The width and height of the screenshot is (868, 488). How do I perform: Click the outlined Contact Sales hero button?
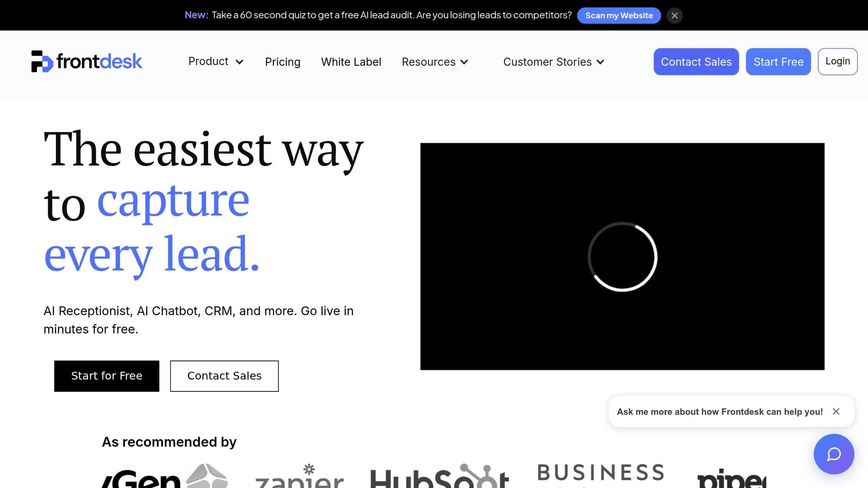[224, 376]
